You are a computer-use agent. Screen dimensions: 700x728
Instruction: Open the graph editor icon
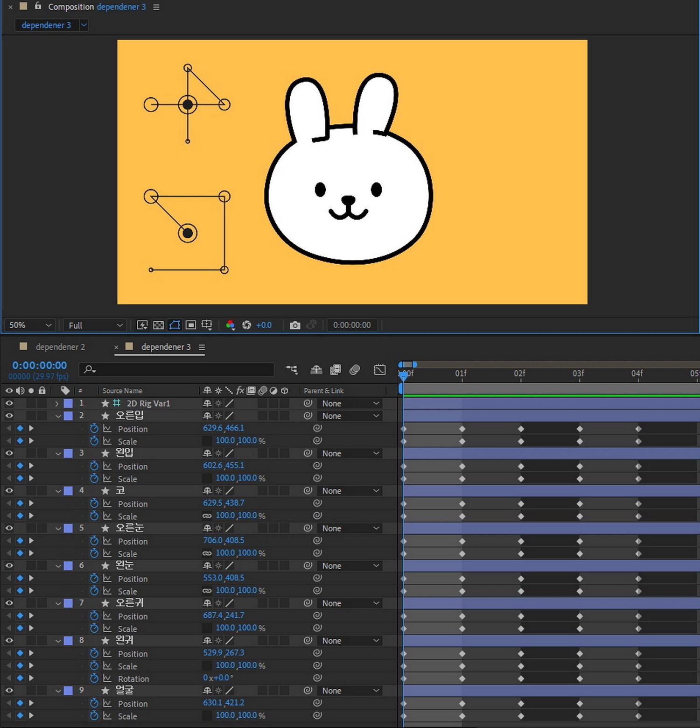coord(379,370)
